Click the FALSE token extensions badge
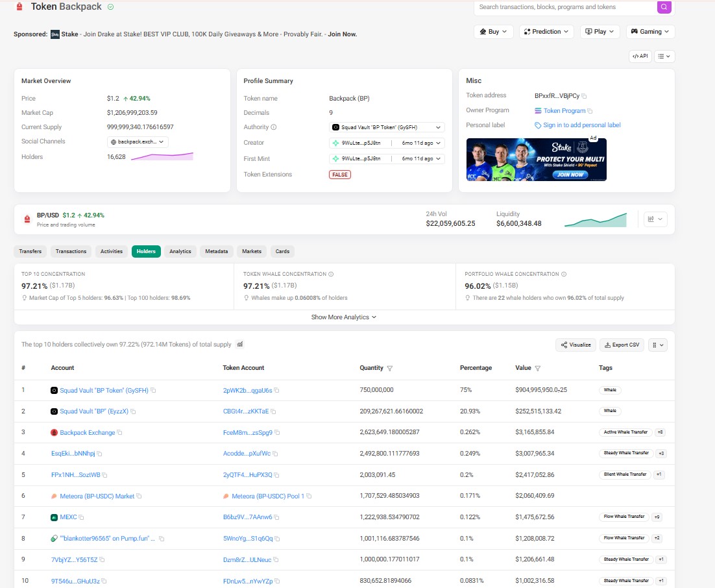The width and height of the screenshot is (715, 588). pyautogui.click(x=340, y=175)
